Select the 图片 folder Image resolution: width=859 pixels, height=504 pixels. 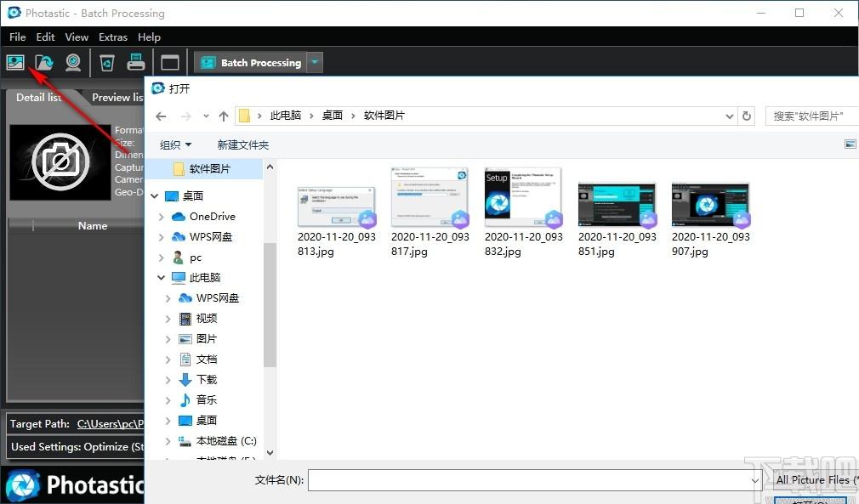click(206, 339)
